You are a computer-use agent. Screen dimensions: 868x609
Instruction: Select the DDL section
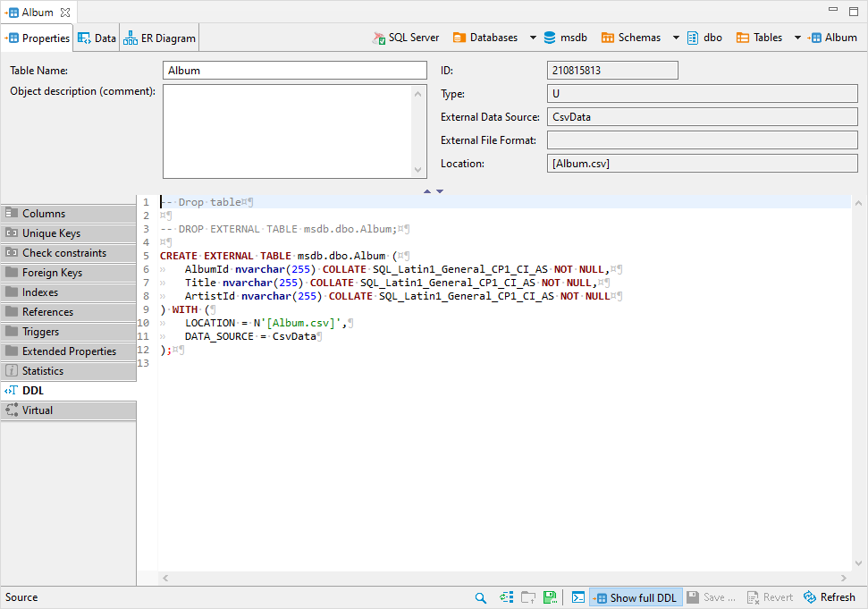tap(69, 390)
